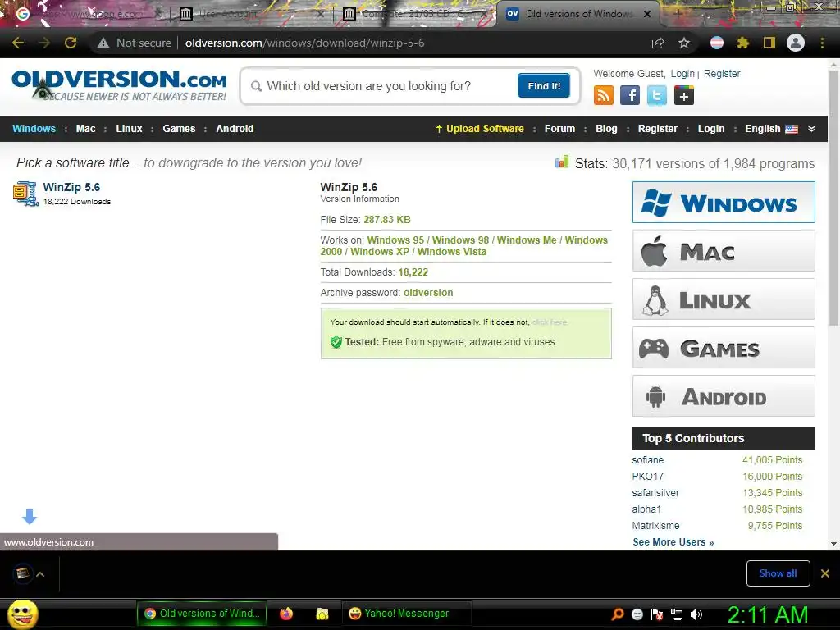Open Mac in the navigation bar
The width and height of the screenshot is (840, 630).
pos(85,129)
